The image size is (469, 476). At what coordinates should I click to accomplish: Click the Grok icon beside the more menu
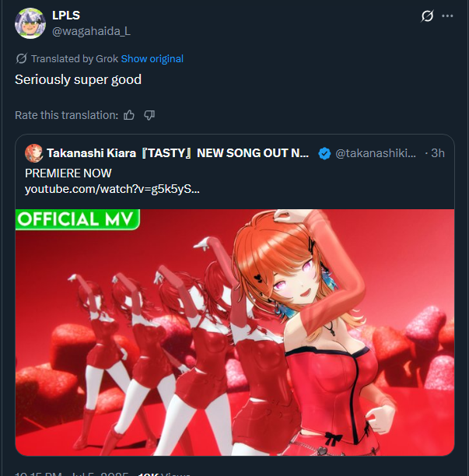(427, 16)
